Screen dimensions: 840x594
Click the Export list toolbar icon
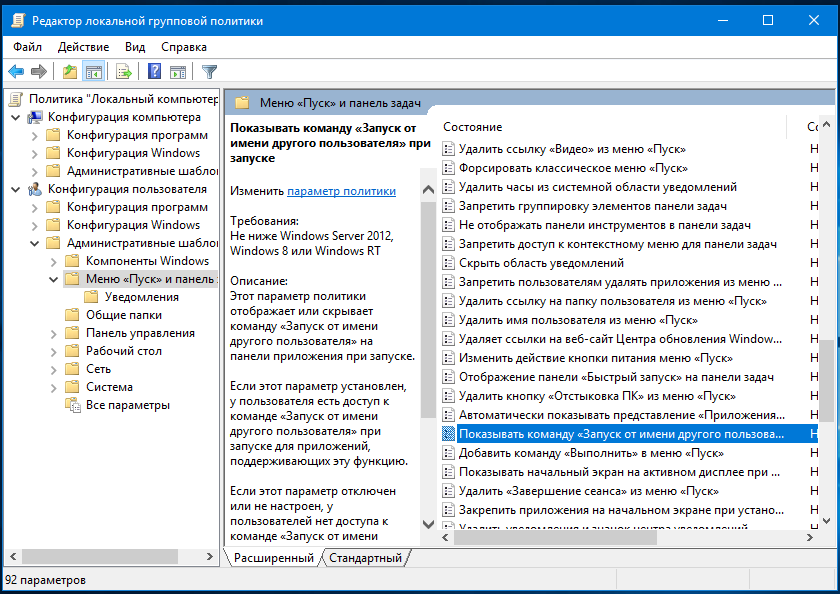point(124,72)
